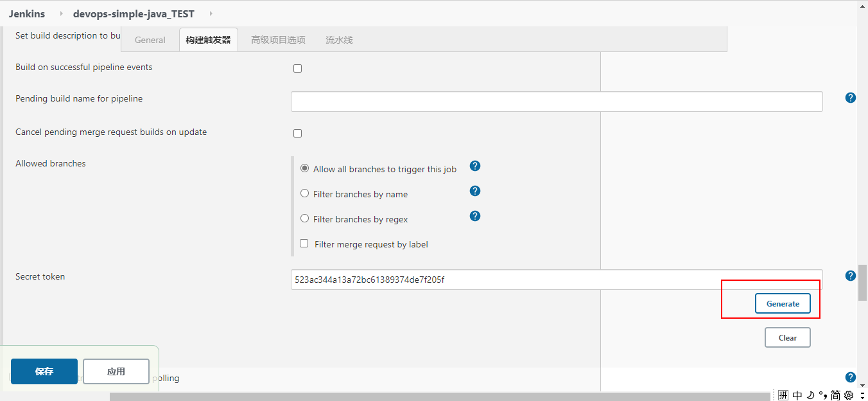Click the Generate button for secret token
The image size is (868, 401).
(x=783, y=303)
